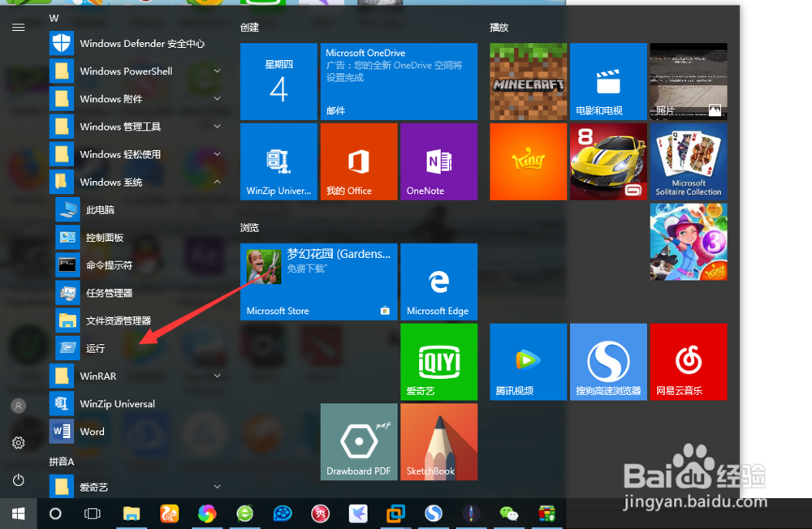Launch 控制面板 from the app list
Screen dimensions: 812x529
140,238
